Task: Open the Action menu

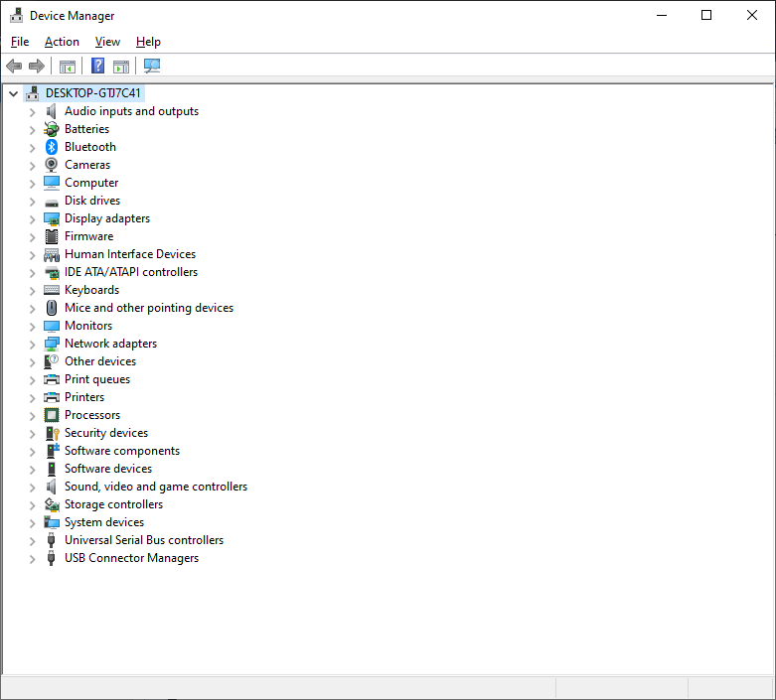Action: (62, 42)
